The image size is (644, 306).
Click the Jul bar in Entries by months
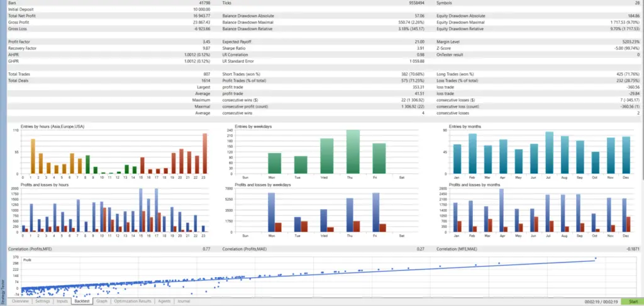(x=549, y=152)
